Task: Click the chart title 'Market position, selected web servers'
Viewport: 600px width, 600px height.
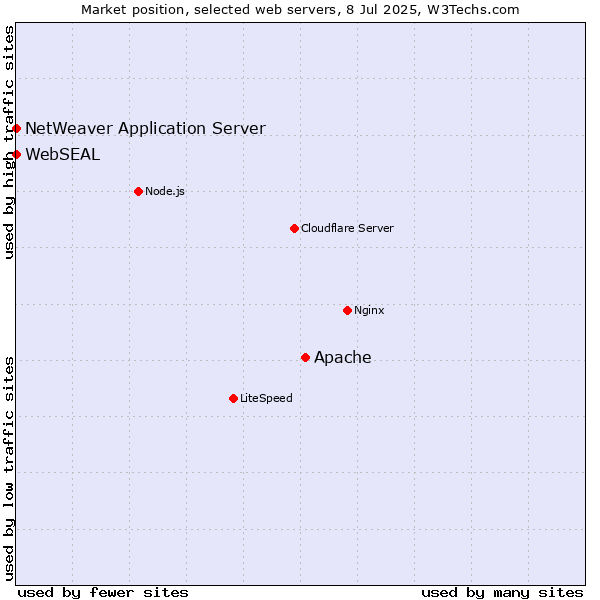Action: coord(210,10)
